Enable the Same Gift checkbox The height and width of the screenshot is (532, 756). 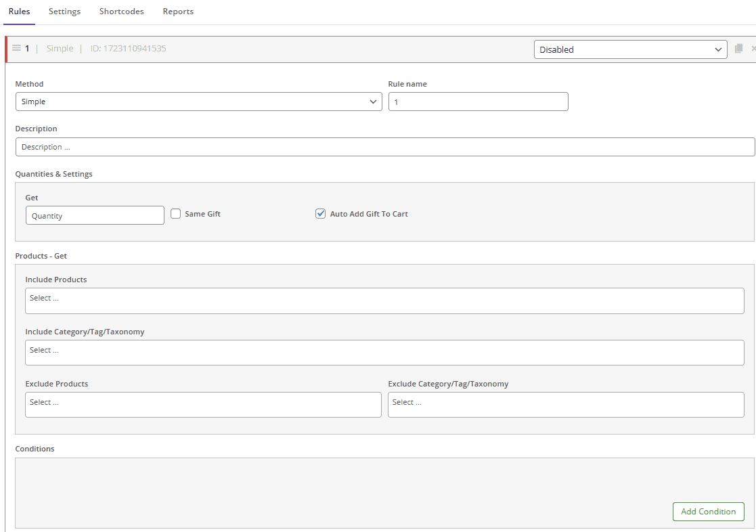(176, 214)
